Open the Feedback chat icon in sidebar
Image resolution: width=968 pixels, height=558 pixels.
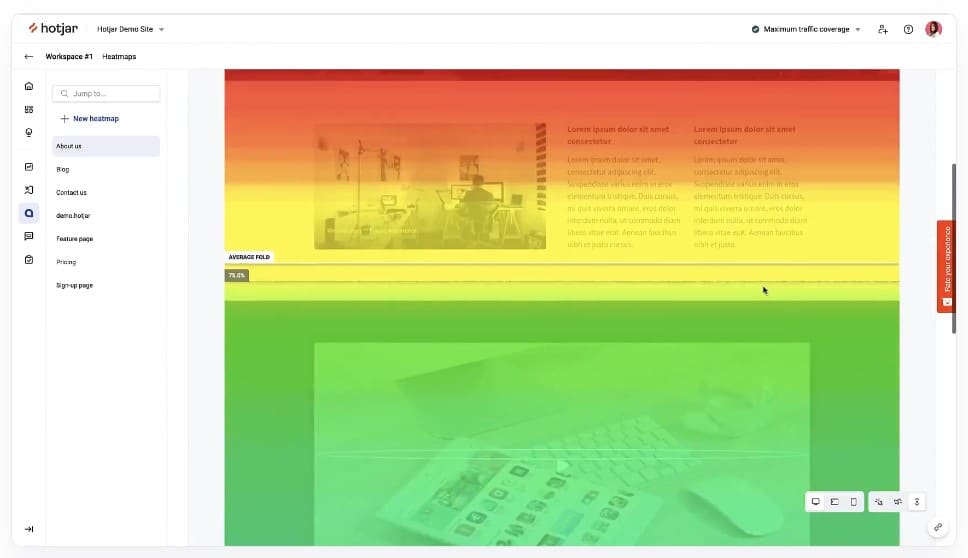[29, 236]
